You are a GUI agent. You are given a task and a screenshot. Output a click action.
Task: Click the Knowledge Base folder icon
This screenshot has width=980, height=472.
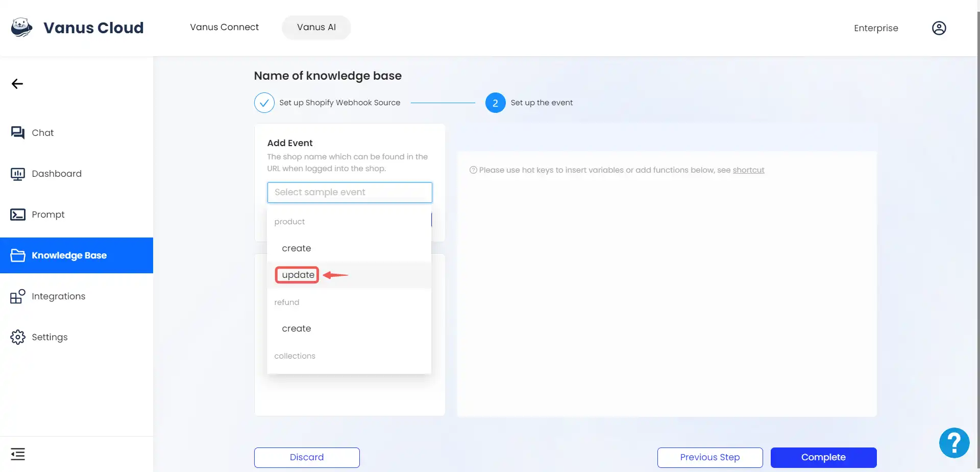coord(18,255)
